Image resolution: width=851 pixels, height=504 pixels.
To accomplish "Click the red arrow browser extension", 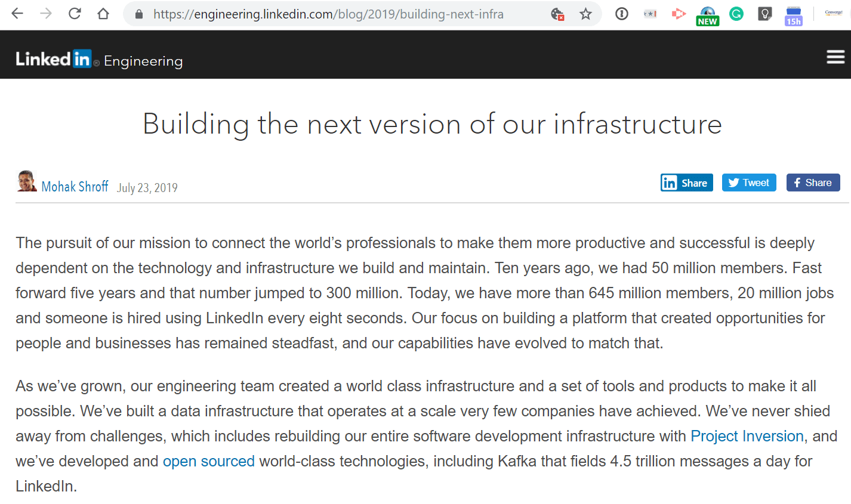I will [x=678, y=14].
